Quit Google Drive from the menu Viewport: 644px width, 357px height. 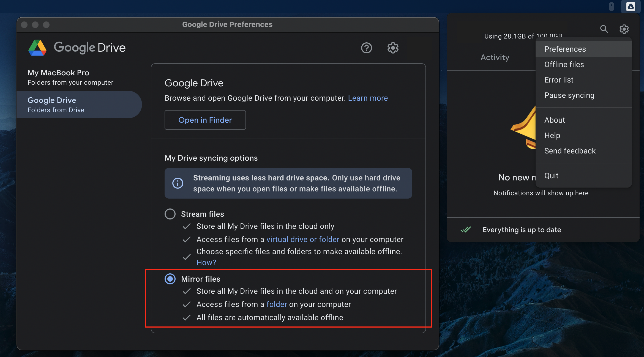(x=551, y=175)
